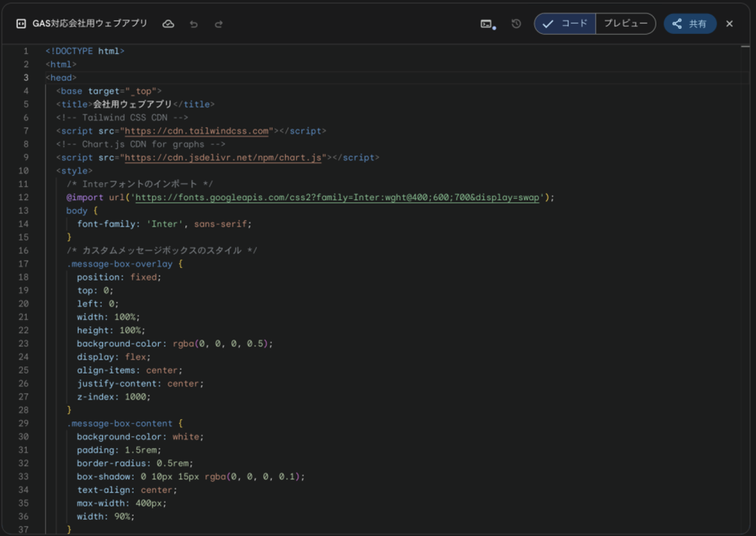
Task: Click the vertical scrollbar marker at top right
Action: coord(745,47)
